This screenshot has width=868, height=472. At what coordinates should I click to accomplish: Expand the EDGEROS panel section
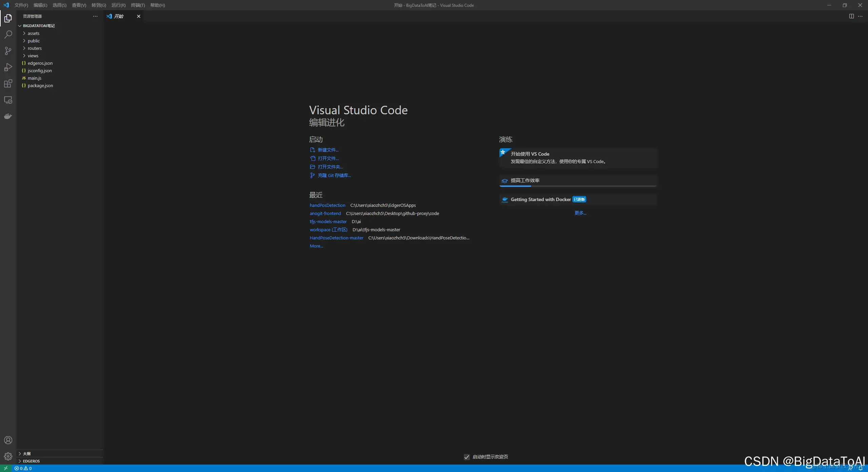31,461
